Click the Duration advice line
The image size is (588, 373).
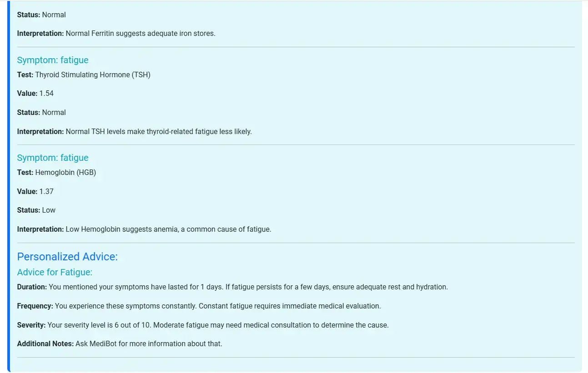tap(232, 287)
